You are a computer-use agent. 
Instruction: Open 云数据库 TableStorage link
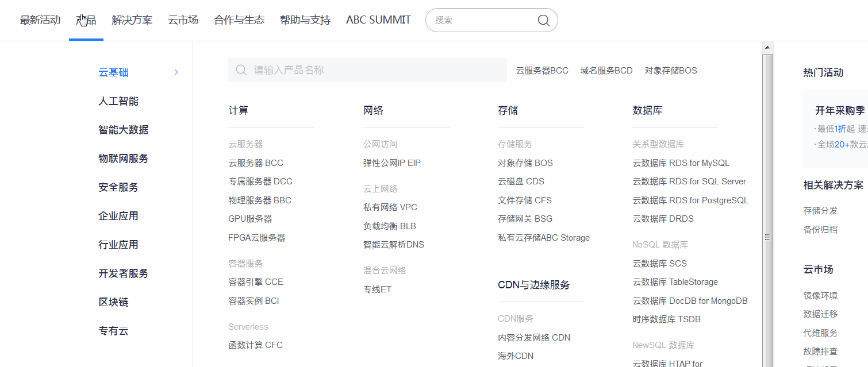675,282
